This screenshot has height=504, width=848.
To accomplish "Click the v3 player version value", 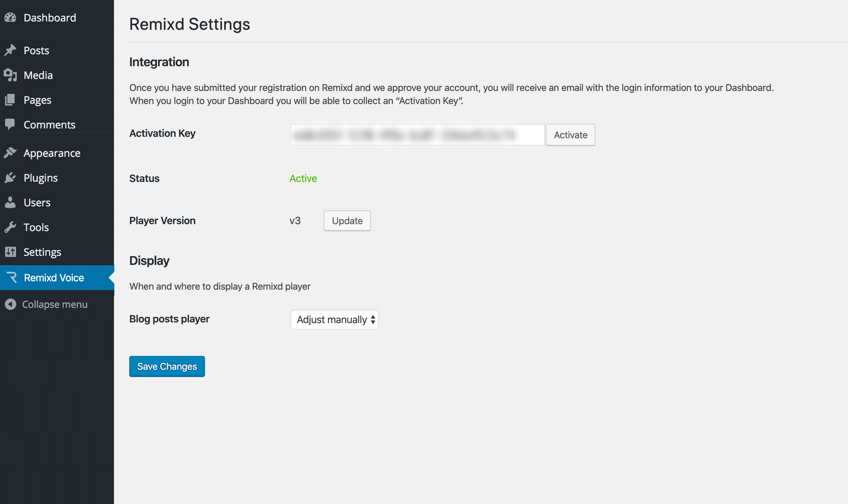I will pos(295,221).
